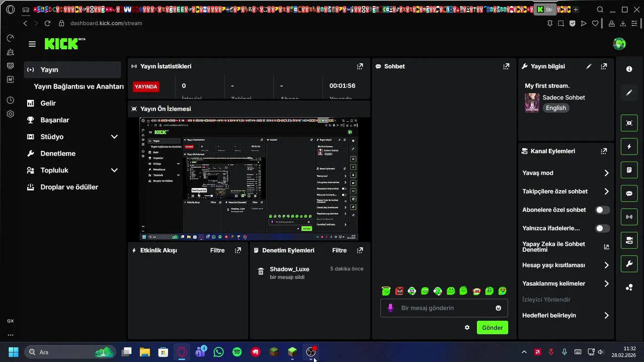Pop out the Sohbet chat panel
The height and width of the screenshot is (362, 644).
[x=506, y=66]
